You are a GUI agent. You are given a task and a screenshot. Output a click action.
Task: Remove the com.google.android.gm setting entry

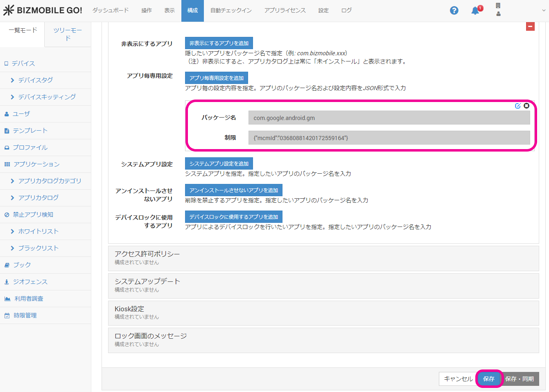526,106
